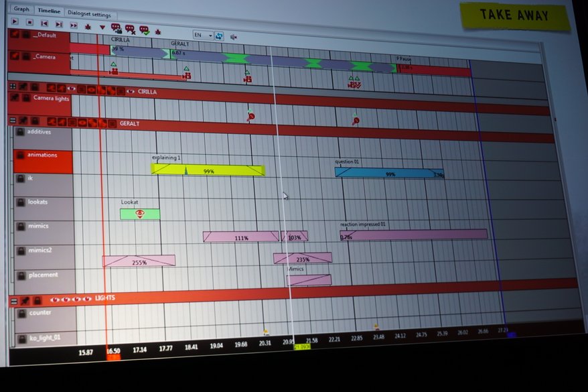
Task: Toggle eye icon directly left of CIRILLA name
Action: coord(131,91)
